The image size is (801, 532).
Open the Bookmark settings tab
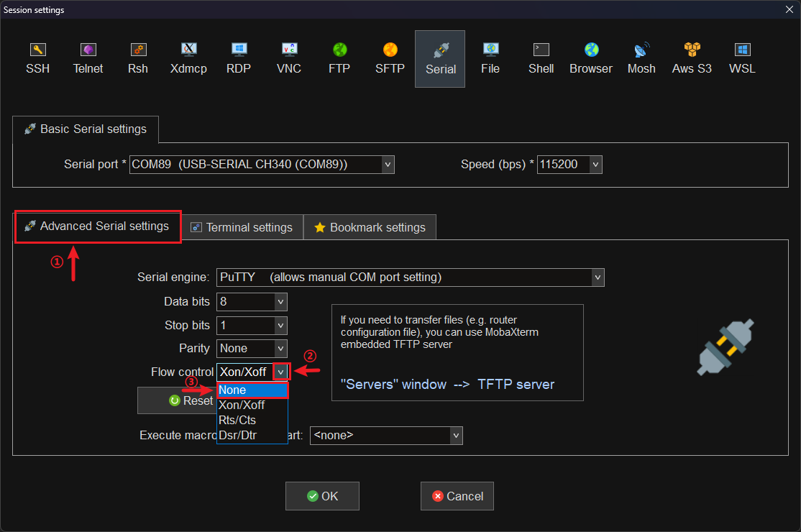click(x=370, y=227)
